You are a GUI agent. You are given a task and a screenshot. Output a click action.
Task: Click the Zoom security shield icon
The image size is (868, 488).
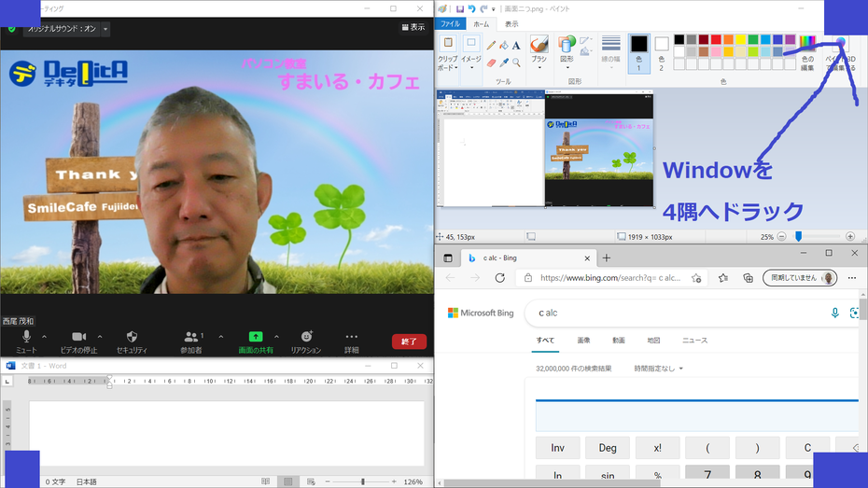(x=132, y=337)
